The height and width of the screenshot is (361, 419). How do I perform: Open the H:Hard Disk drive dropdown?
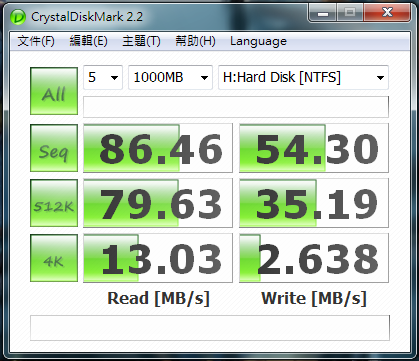[x=303, y=78]
